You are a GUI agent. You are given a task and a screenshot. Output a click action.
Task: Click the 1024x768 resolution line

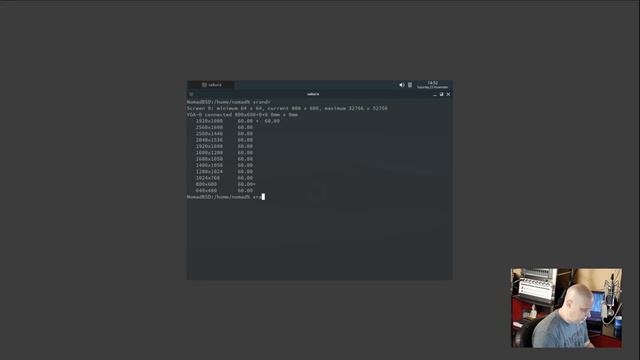(224, 178)
